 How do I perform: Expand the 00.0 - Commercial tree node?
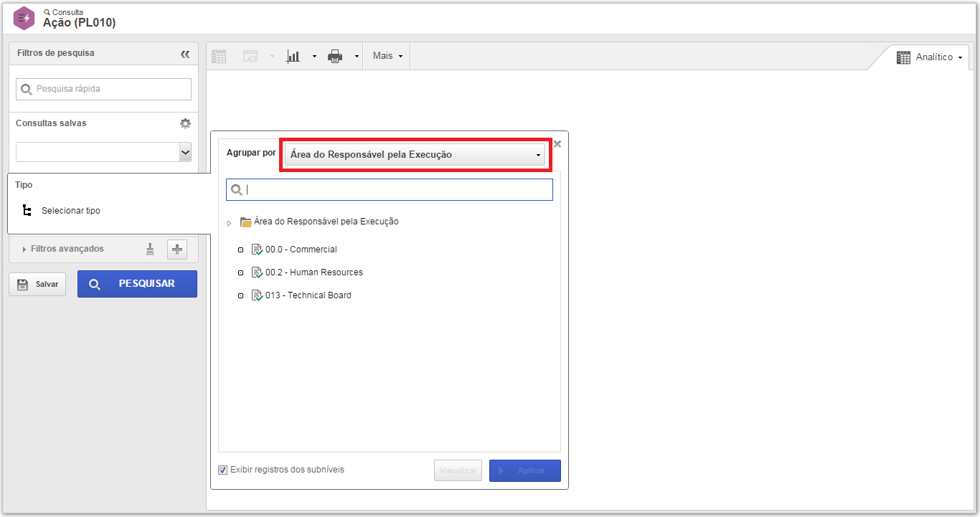(x=241, y=250)
